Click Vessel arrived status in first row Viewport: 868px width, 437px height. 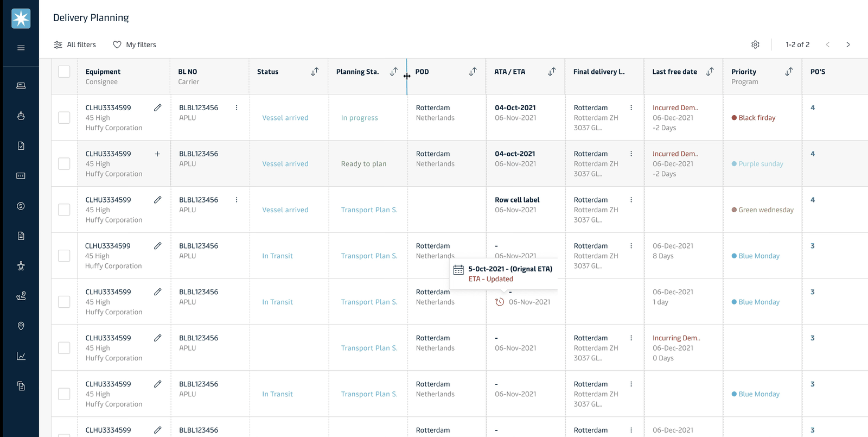285,118
